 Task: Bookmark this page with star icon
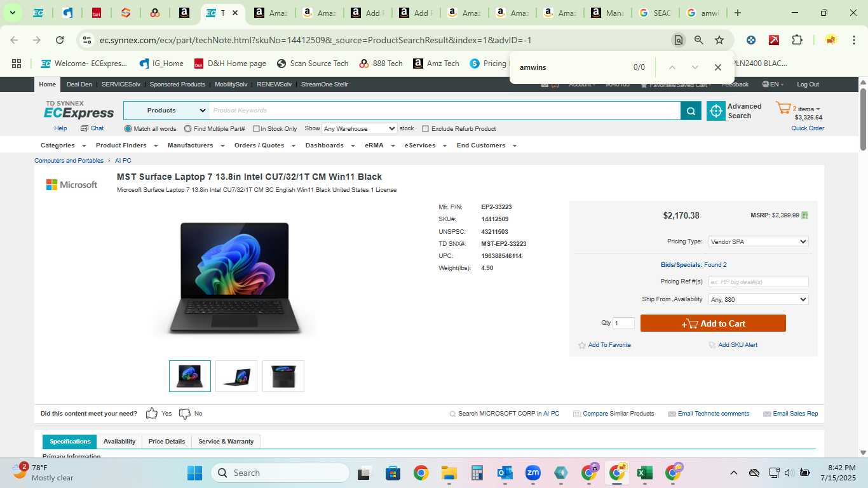click(x=719, y=40)
